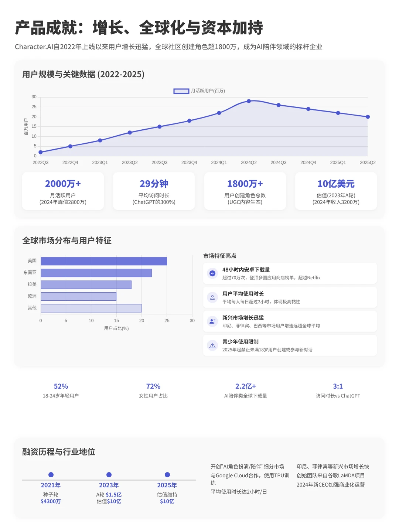
Task: Click the 超过70万次 Netflix comparison description
Action: [272, 278]
